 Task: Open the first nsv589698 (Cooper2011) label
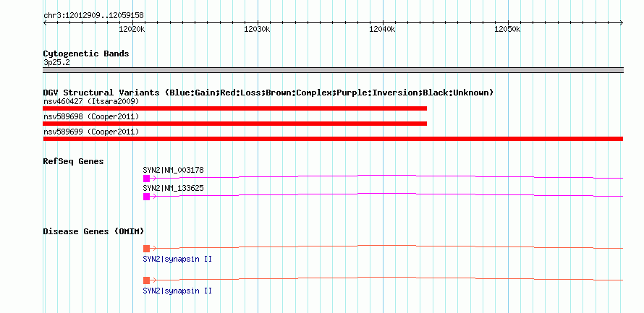(91, 117)
